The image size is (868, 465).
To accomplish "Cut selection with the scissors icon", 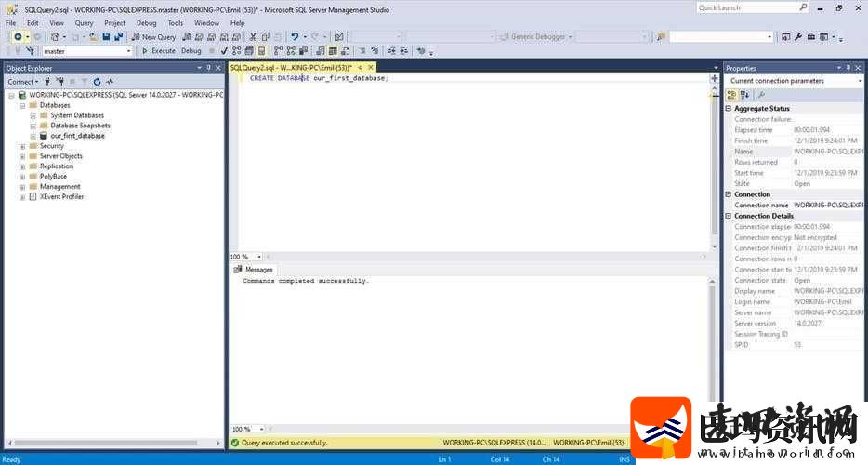I will click(x=253, y=36).
